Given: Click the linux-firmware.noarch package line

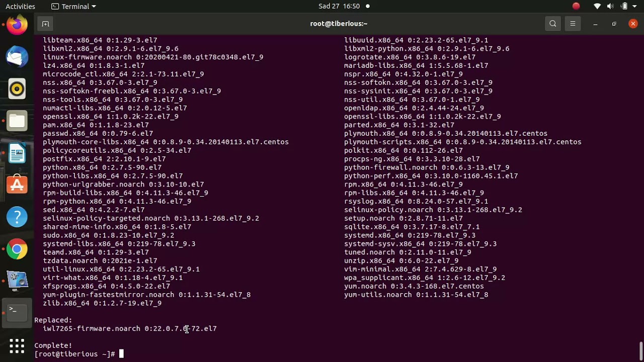Looking at the screenshot, I should click(153, 57).
